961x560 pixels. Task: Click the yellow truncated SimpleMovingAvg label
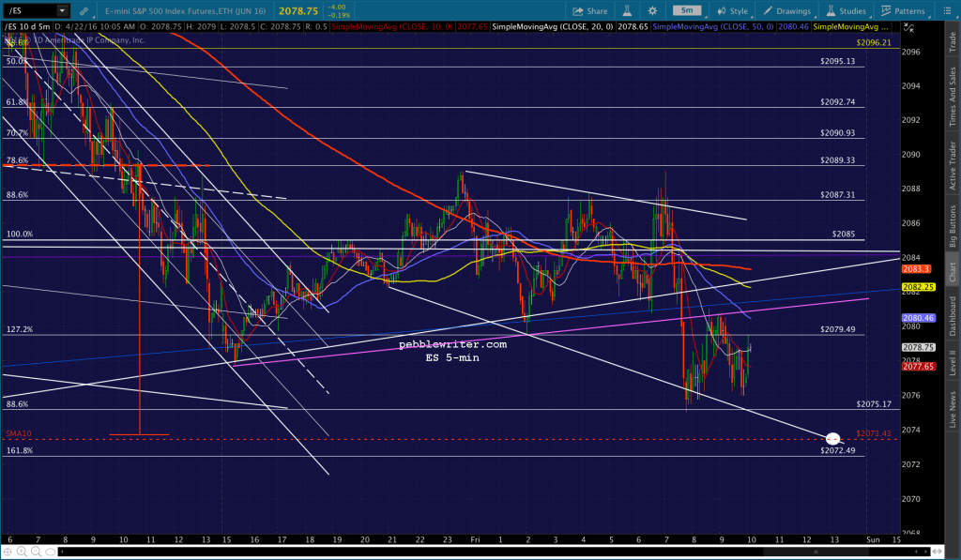pos(850,27)
